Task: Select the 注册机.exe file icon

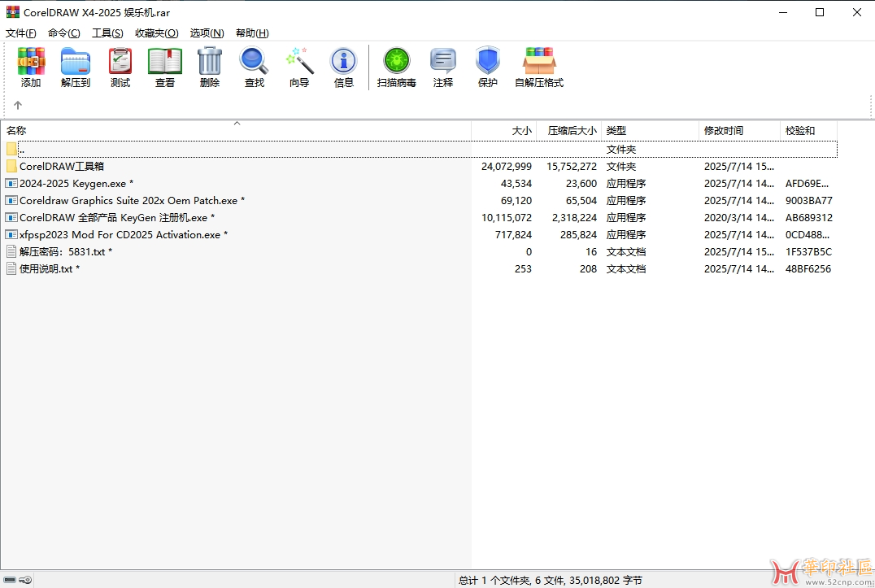Action: tap(11, 218)
